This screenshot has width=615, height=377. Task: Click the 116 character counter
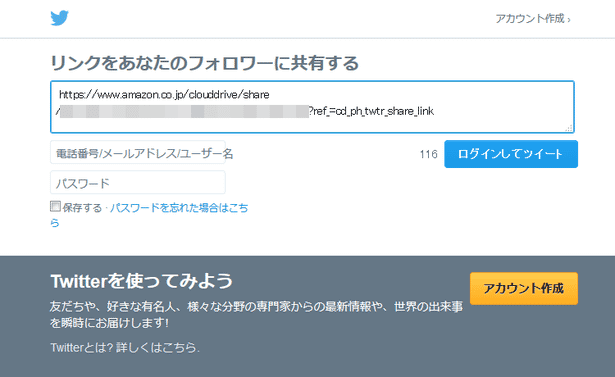point(428,154)
